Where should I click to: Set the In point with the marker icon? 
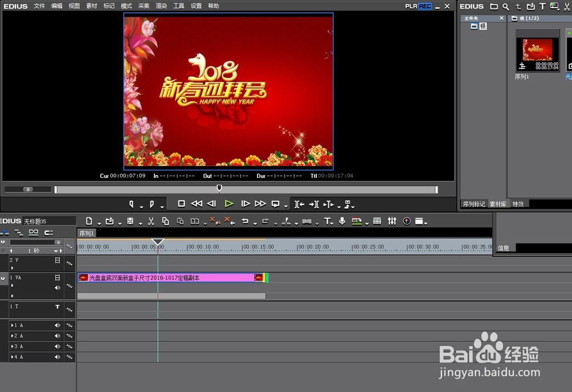pos(132,204)
